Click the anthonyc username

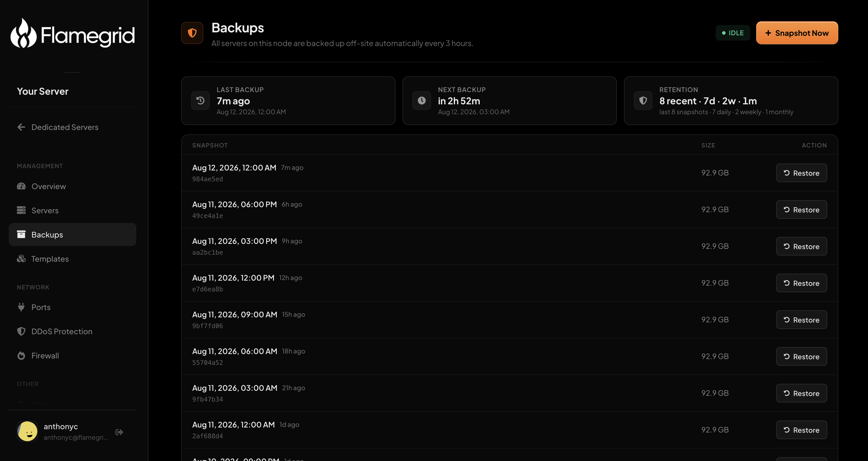pos(61,426)
